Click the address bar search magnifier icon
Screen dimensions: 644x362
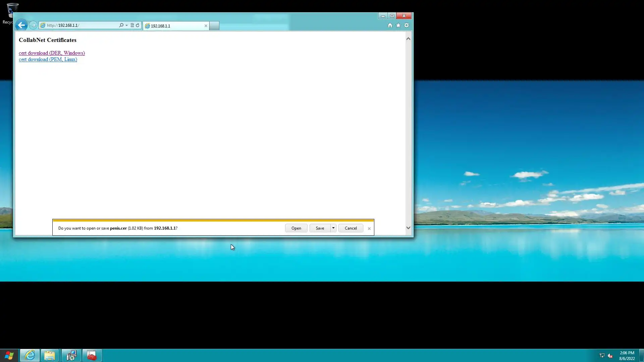pos(121,25)
